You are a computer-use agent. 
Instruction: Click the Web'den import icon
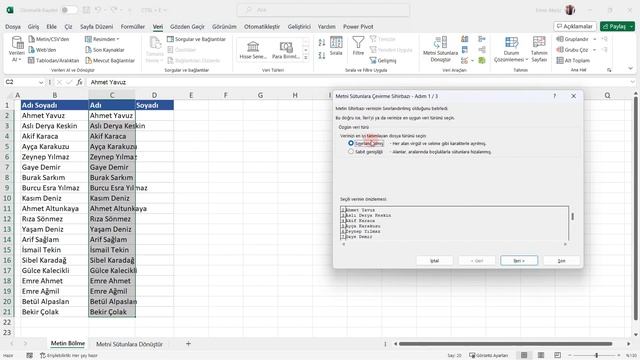[x=32, y=50]
